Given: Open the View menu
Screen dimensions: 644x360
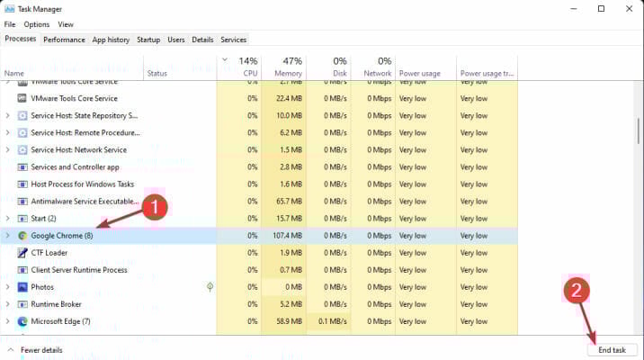Looking at the screenshot, I should [x=66, y=24].
